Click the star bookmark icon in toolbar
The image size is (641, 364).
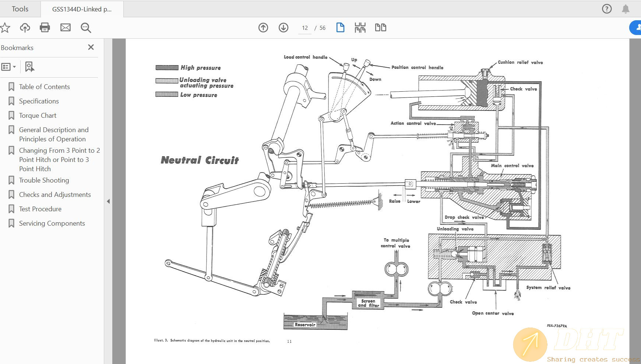click(5, 28)
